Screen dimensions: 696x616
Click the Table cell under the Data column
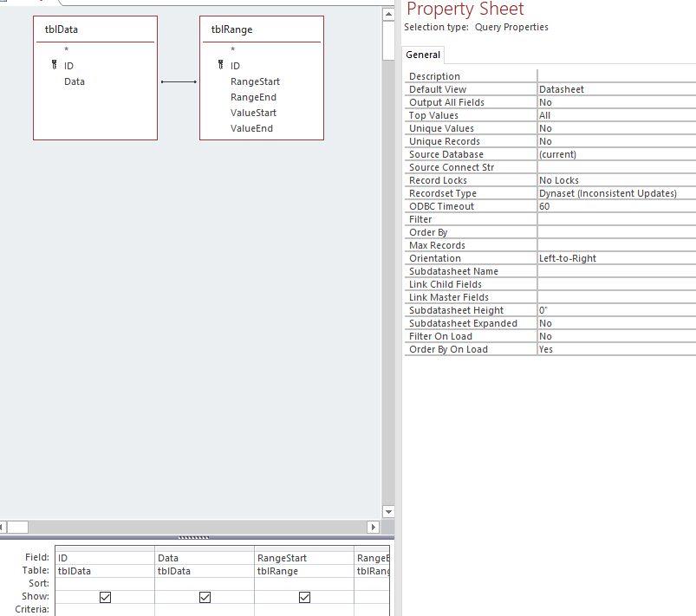point(205,571)
